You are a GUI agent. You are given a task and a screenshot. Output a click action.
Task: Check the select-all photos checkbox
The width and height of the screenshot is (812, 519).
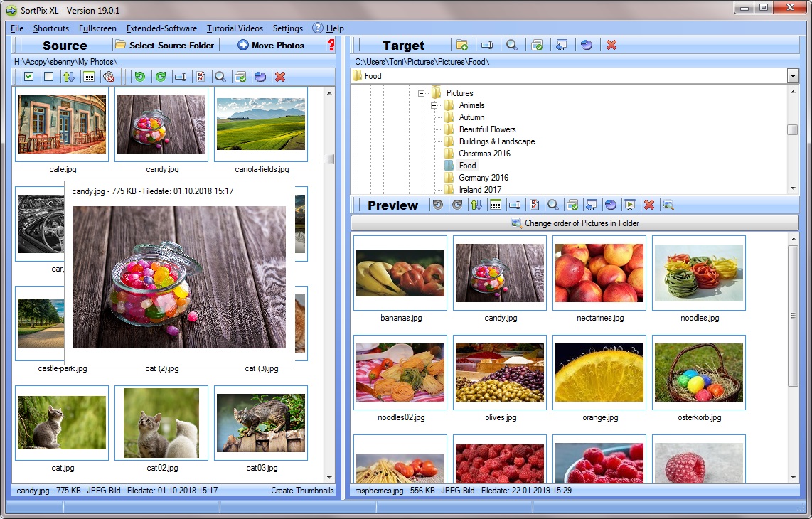pyautogui.click(x=28, y=76)
